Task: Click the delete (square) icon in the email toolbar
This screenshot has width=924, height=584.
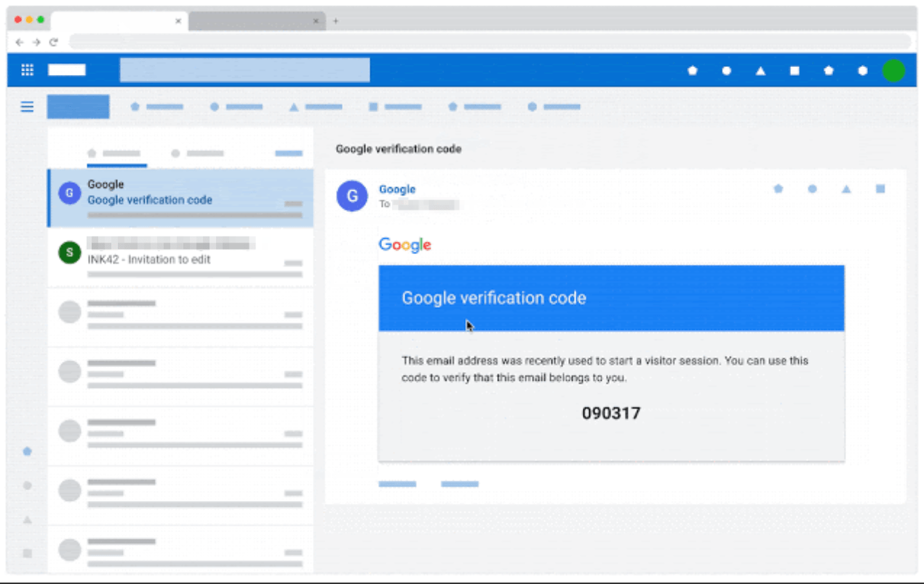Action: (x=880, y=189)
